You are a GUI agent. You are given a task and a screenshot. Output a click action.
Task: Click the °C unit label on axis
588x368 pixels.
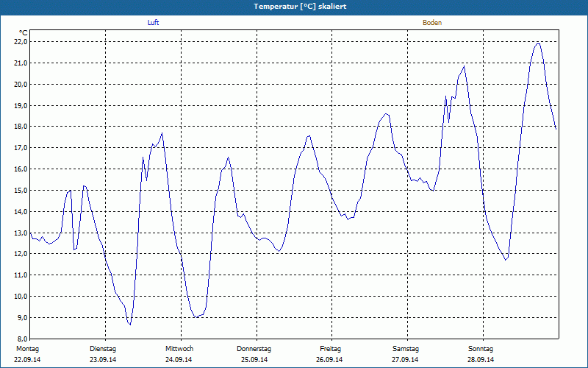click(24, 33)
